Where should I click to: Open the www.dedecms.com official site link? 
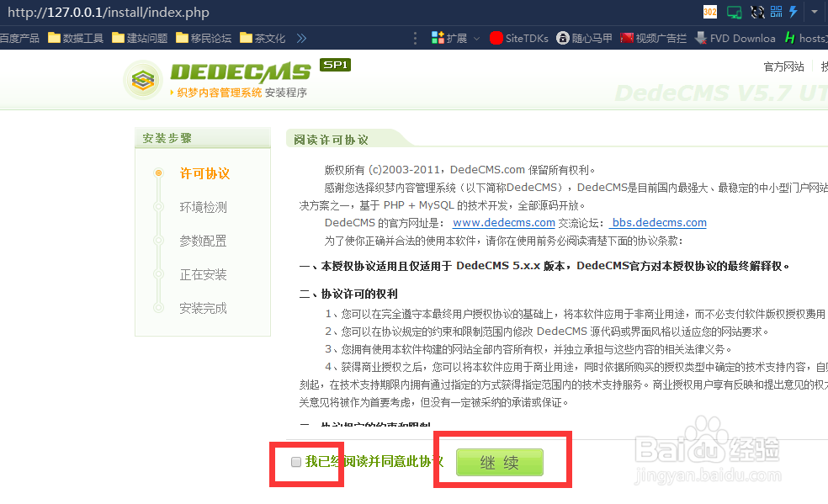(x=503, y=223)
